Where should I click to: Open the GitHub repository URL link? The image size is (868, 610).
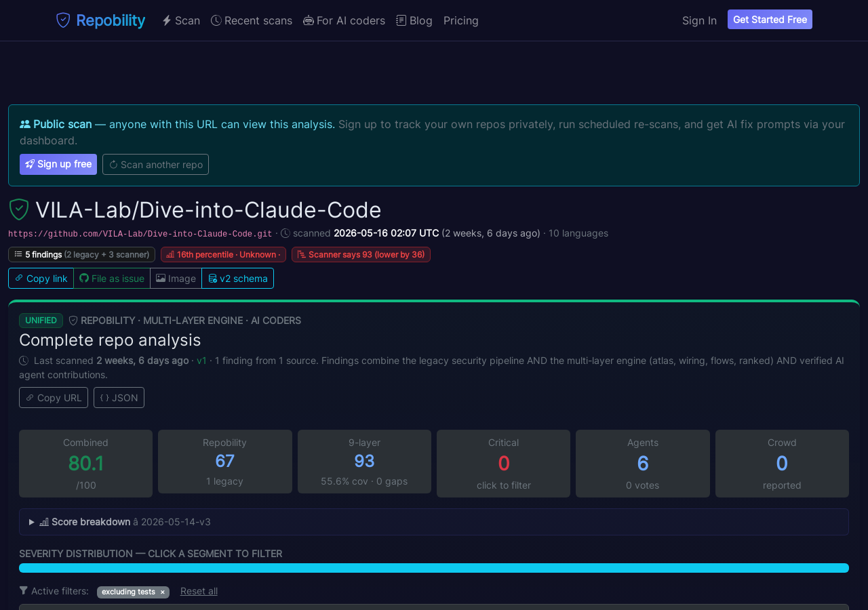click(140, 234)
